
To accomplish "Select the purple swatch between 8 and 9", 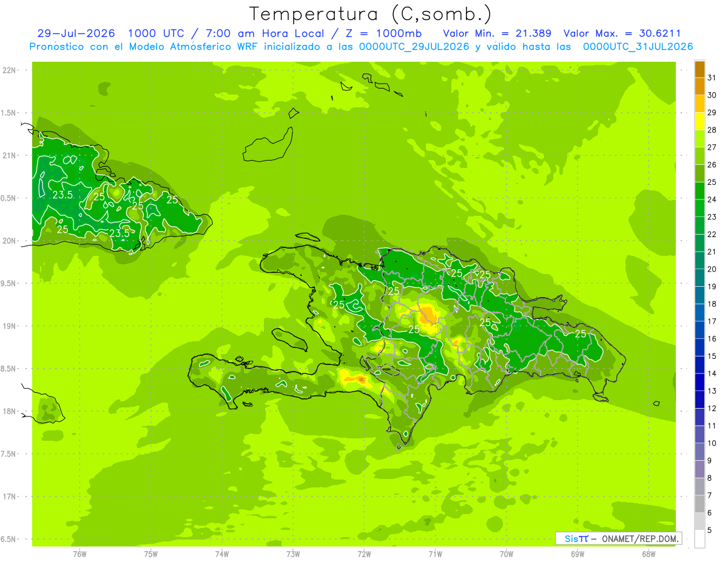I will click(x=699, y=469).
